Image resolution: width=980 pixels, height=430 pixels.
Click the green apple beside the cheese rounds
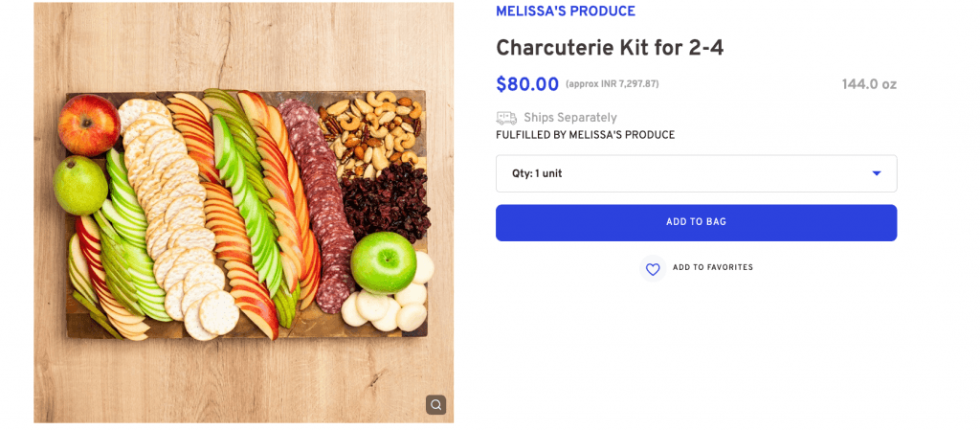click(x=383, y=260)
